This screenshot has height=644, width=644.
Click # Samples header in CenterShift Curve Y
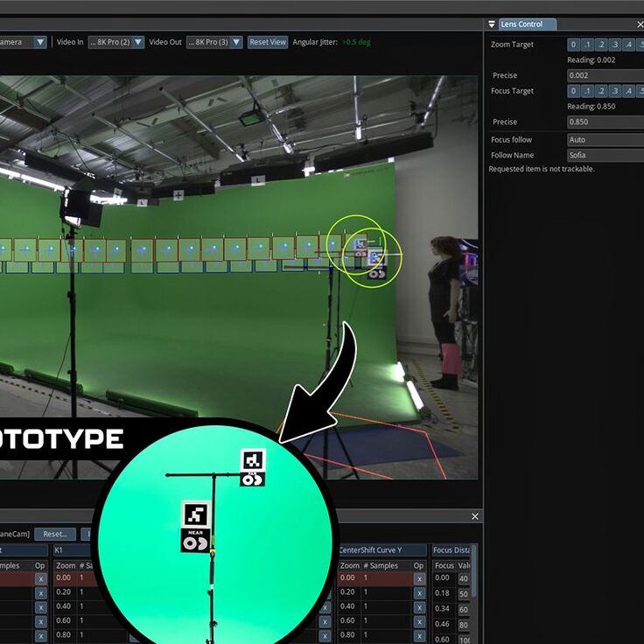(381, 565)
